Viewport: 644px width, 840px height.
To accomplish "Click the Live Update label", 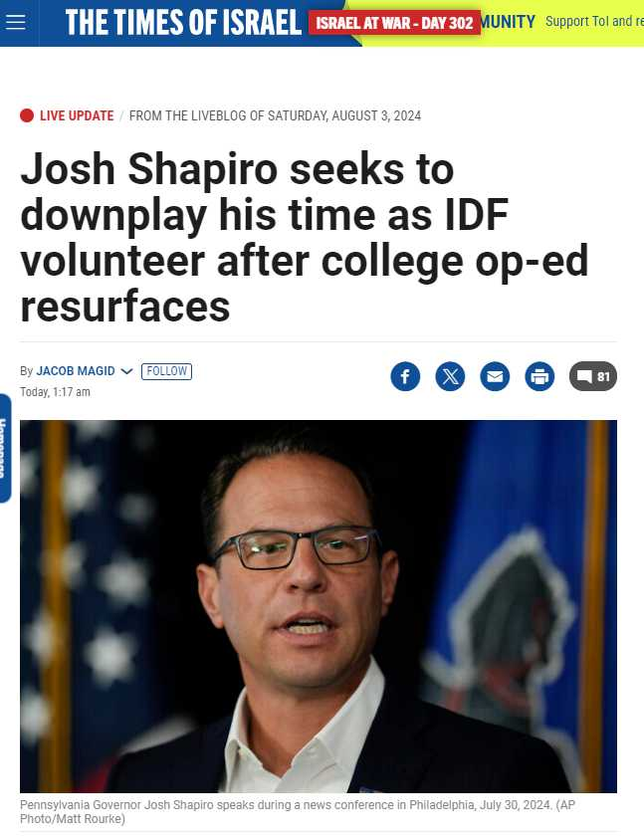I will pyautogui.click(x=77, y=115).
